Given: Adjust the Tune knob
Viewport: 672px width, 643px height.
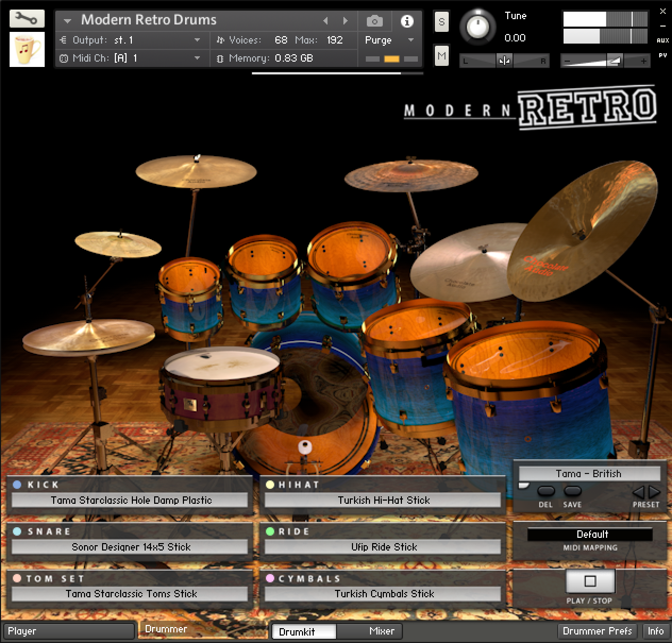Looking at the screenshot, I should point(477,27).
